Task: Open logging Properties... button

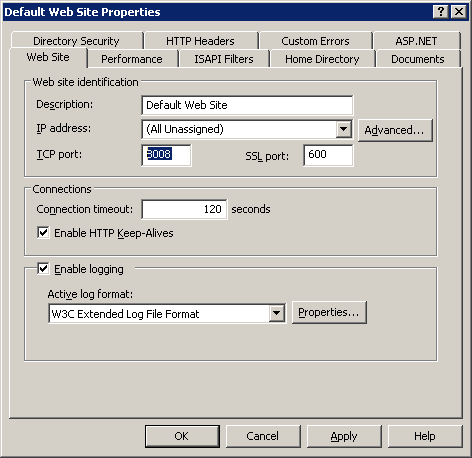Action: point(329,313)
